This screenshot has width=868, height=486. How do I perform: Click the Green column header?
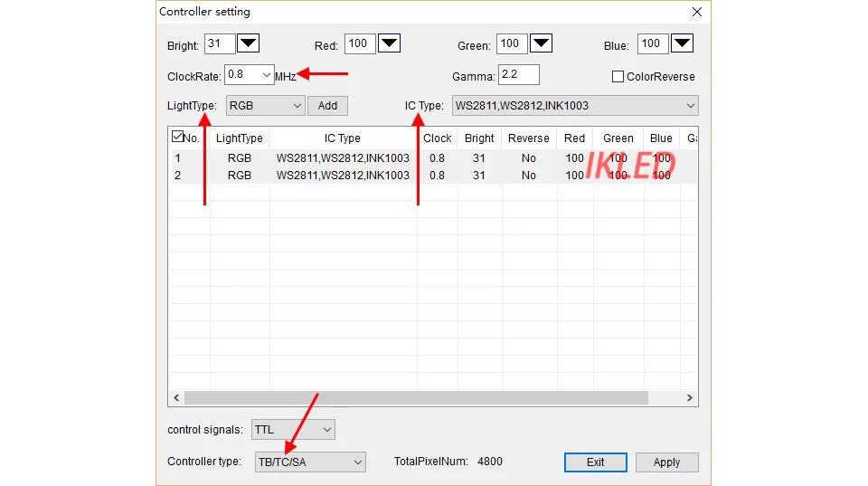[618, 138]
